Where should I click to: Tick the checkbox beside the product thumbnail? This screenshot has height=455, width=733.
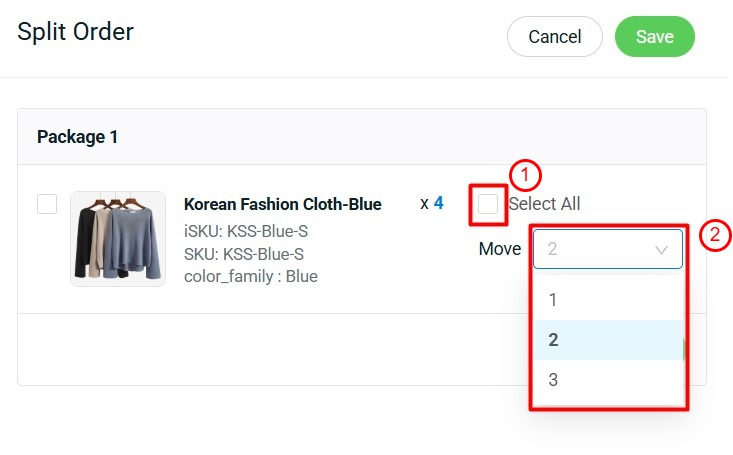[x=47, y=204]
